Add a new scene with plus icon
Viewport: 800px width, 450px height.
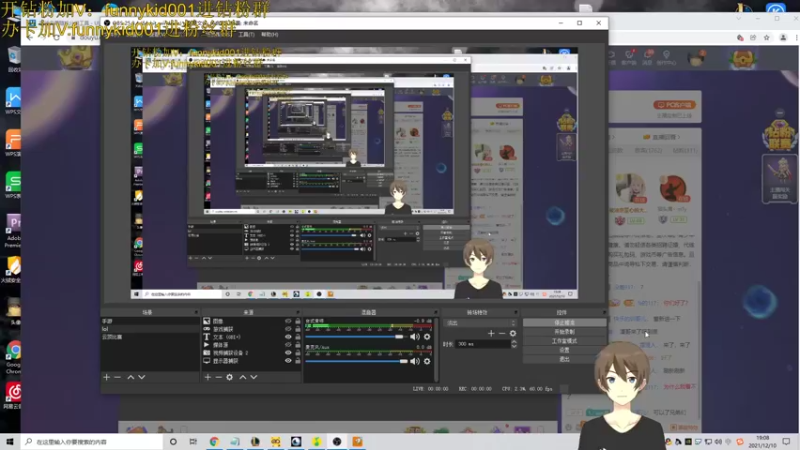(x=106, y=377)
